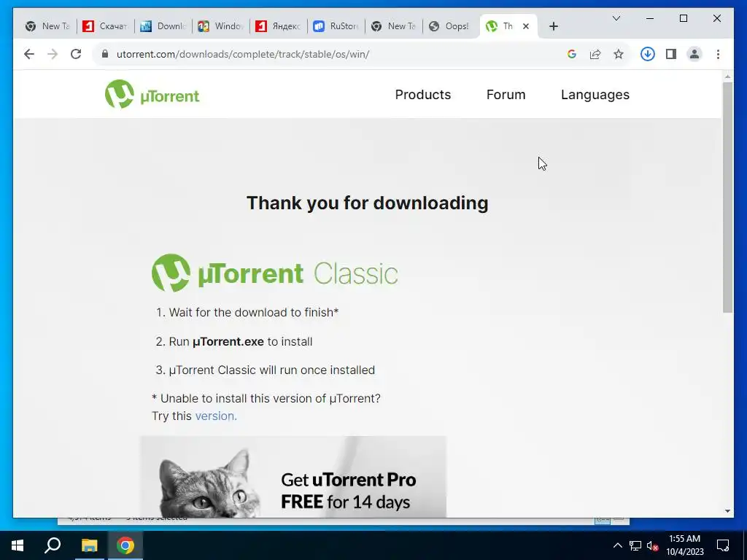Open the tab search dropdown arrow
This screenshot has width=747, height=560.
click(616, 18)
